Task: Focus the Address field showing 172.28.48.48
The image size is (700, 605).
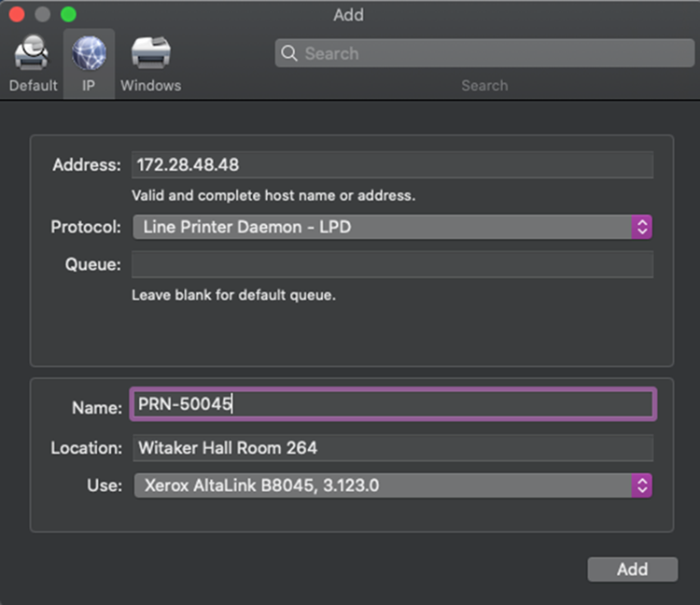Action: (392, 165)
